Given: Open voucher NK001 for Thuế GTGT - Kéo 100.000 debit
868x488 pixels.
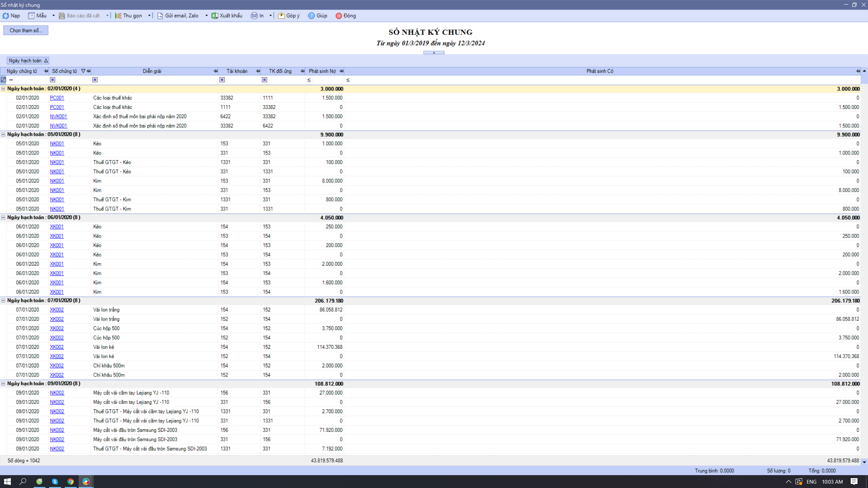Looking at the screenshot, I should [x=57, y=162].
